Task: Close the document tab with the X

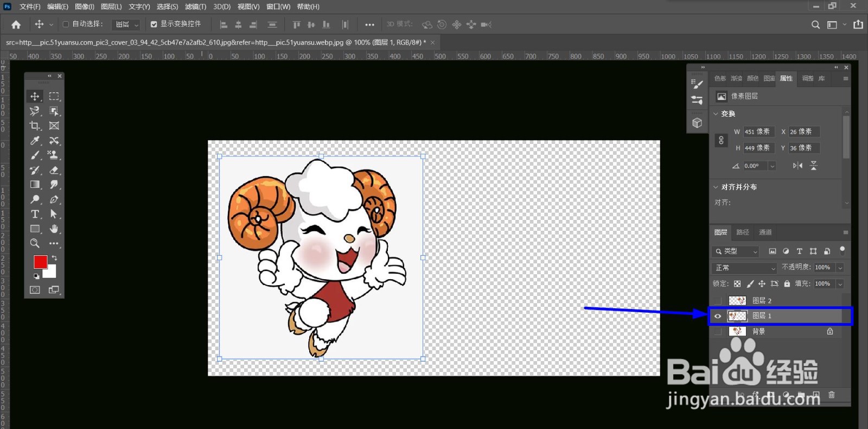Action: pos(432,42)
